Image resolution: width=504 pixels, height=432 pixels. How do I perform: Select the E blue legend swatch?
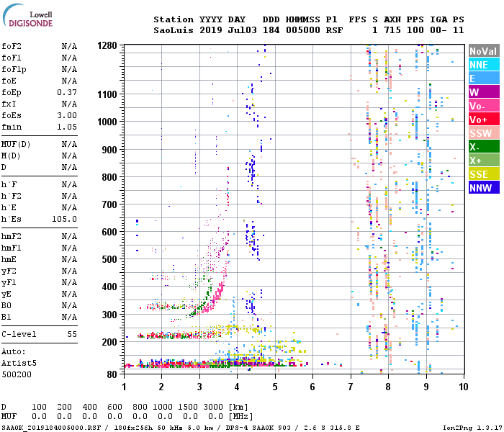[484, 78]
